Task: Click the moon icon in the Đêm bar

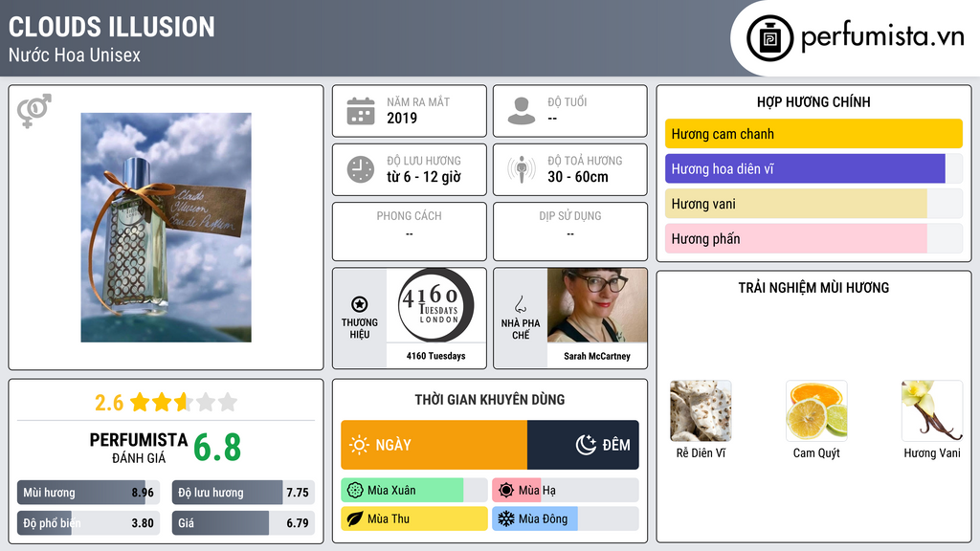Action: pos(586,445)
